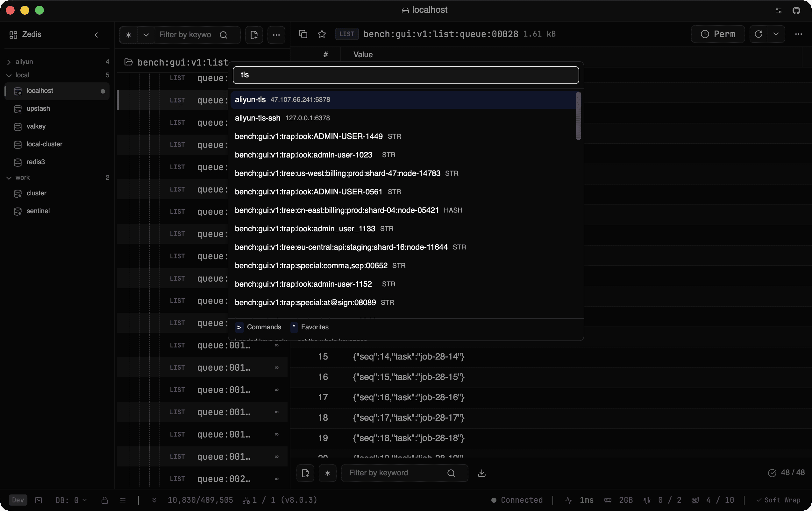The width and height of the screenshot is (812, 511).
Task: Choose the aliyun-tls result
Action: (403, 100)
